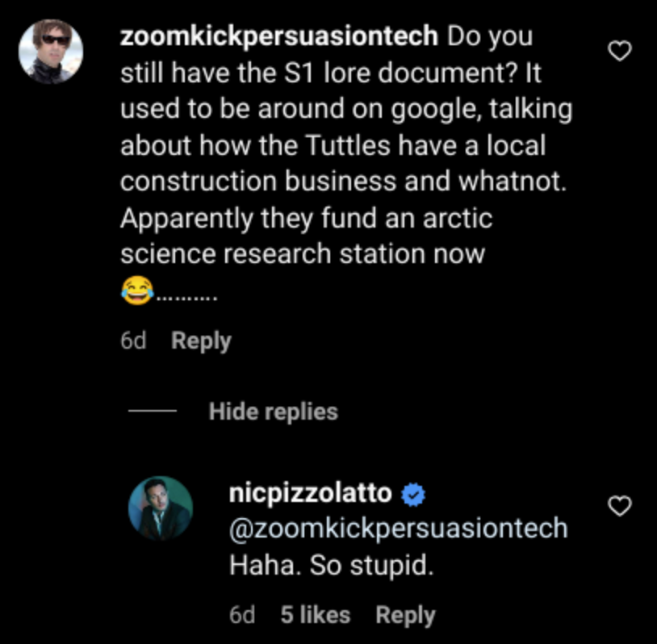The image size is (657, 644).
Task: Click the 6d timestamp under the first comment
Action: pos(132,341)
